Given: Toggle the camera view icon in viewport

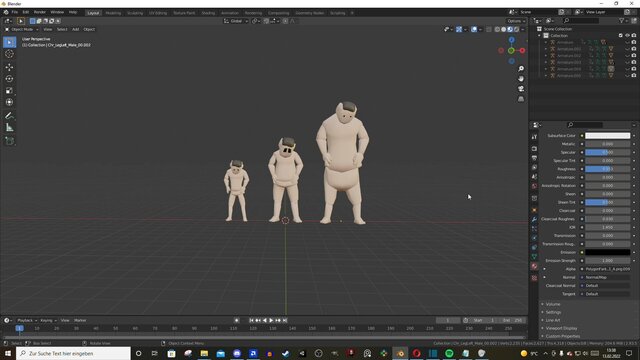Looking at the screenshot, I should (521, 89).
